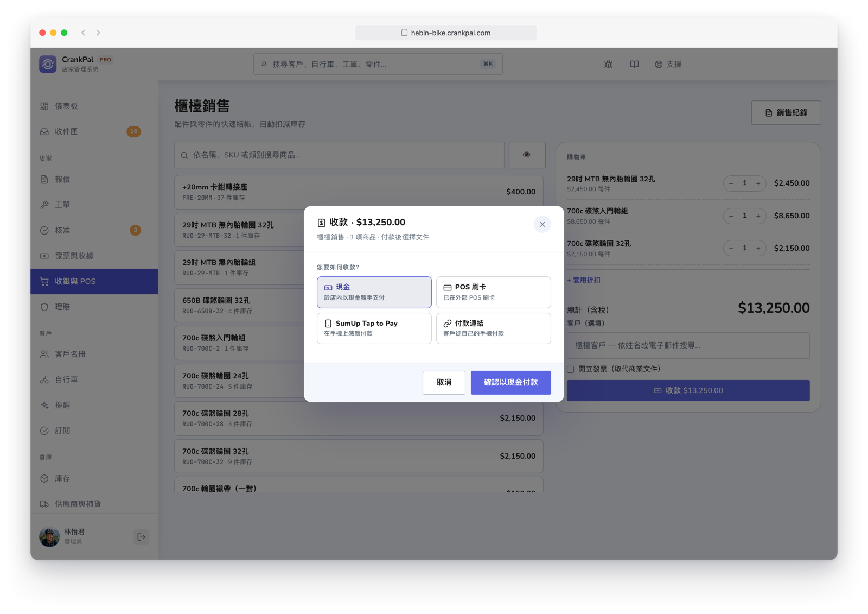Go to 報價 quotes page
The height and width of the screenshot is (614, 868).
(x=94, y=179)
